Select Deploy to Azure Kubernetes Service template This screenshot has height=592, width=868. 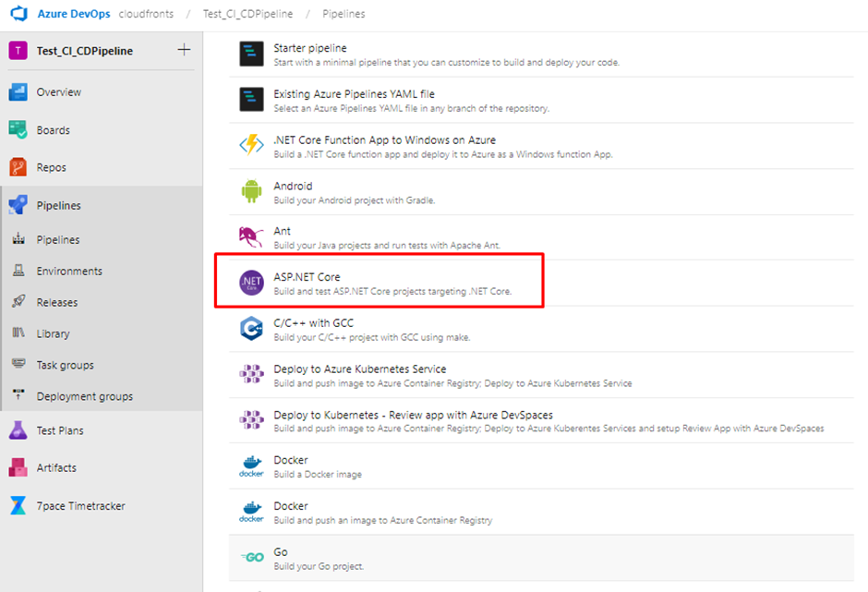[x=541, y=375]
